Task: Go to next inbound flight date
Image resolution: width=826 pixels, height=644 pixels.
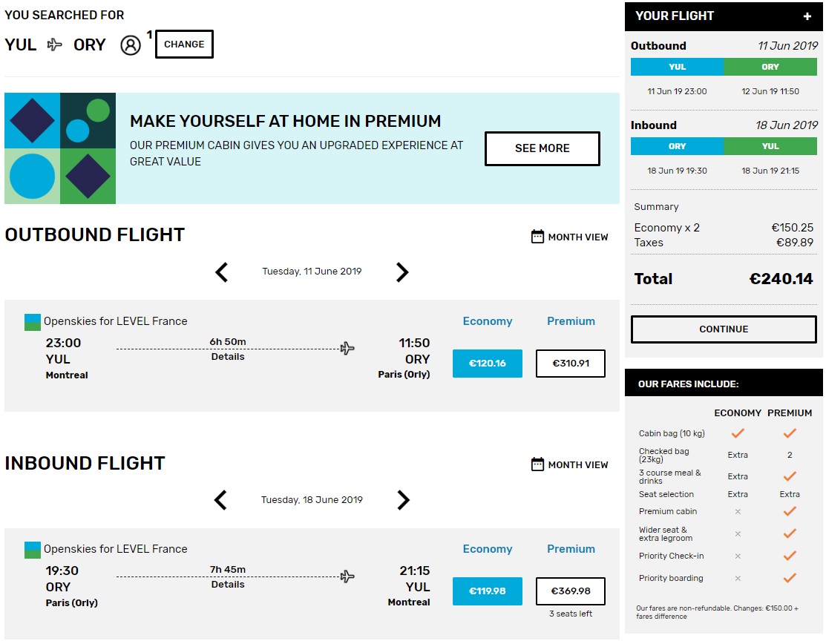Action: (x=403, y=500)
